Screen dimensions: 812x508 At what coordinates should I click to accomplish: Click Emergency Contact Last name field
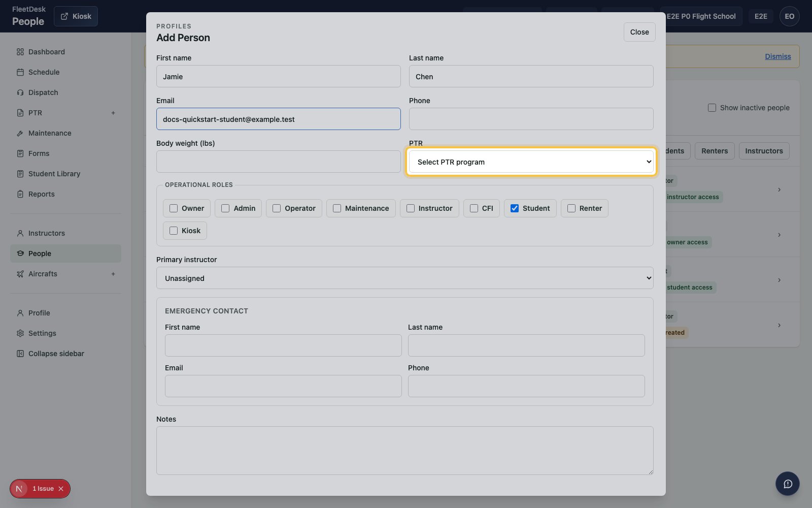coord(526,345)
